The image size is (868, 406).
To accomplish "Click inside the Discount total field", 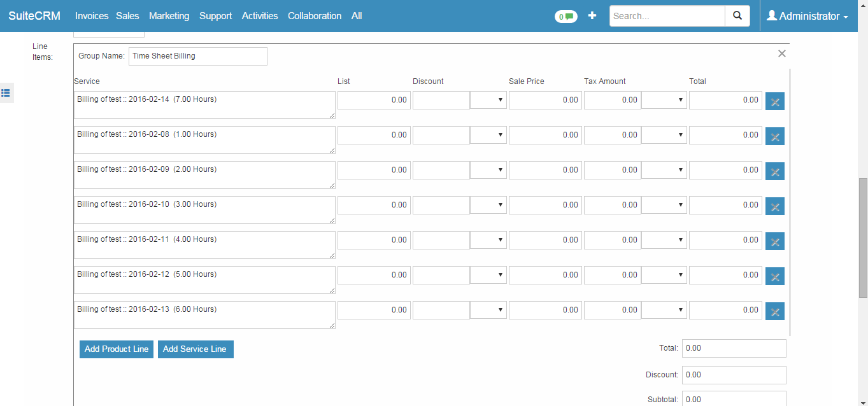I will pyautogui.click(x=733, y=375).
